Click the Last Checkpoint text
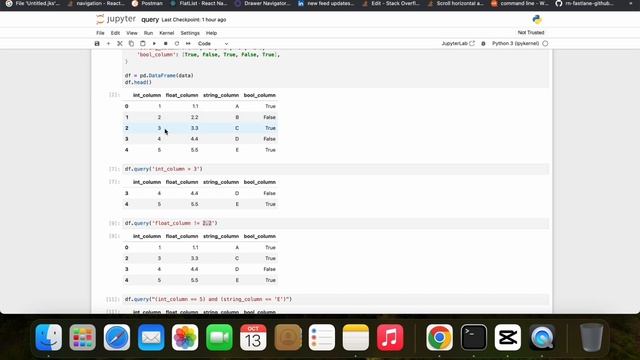This screenshot has height=360, width=640. click(193, 20)
